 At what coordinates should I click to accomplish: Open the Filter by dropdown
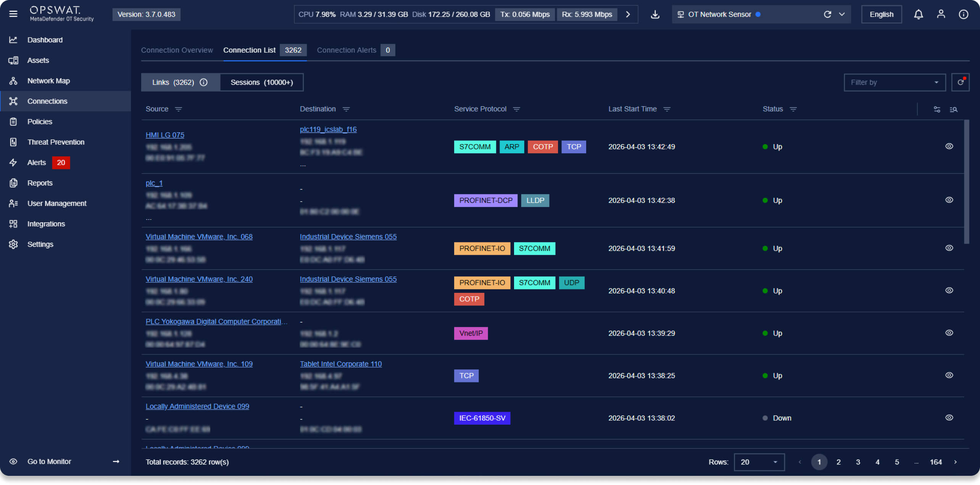894,82
